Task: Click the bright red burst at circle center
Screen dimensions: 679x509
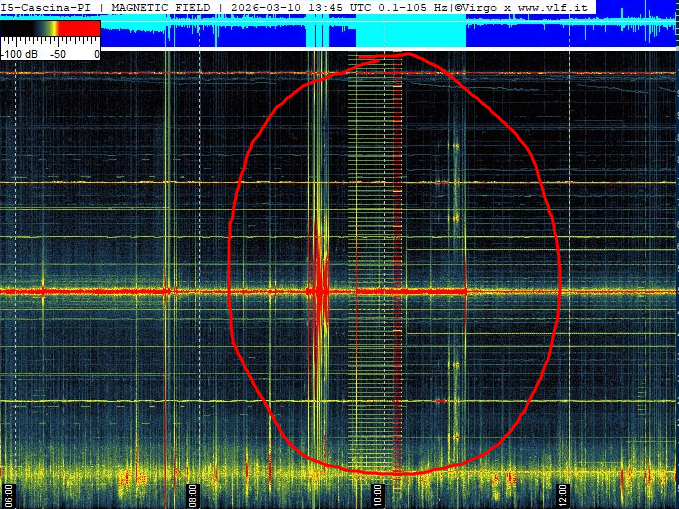Action: tap(321, 290)
